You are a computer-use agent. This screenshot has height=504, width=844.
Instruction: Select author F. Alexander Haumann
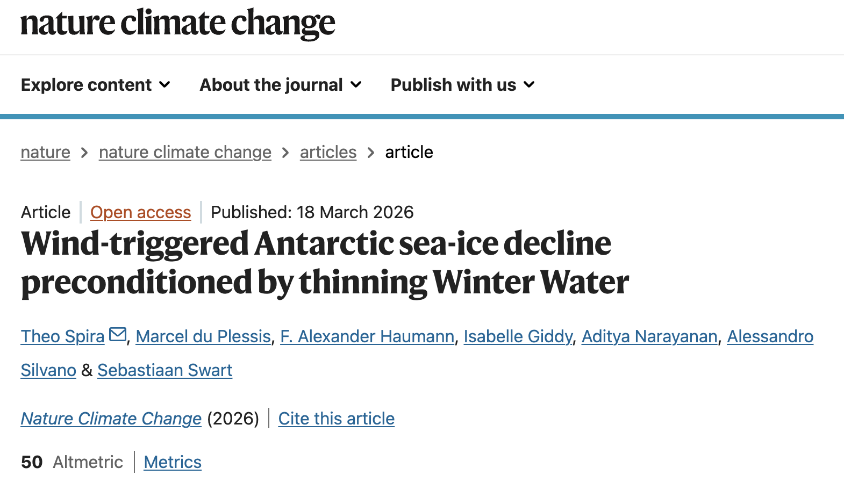tap(367, 336)
